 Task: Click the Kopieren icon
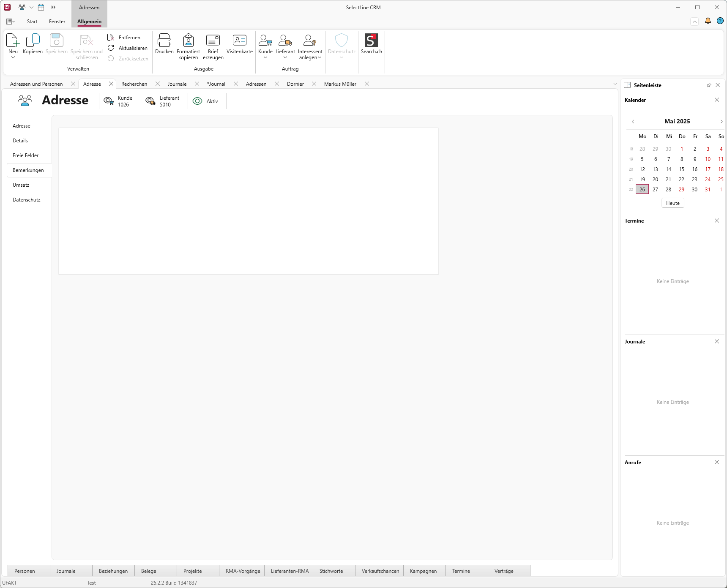tap(33, 41)
